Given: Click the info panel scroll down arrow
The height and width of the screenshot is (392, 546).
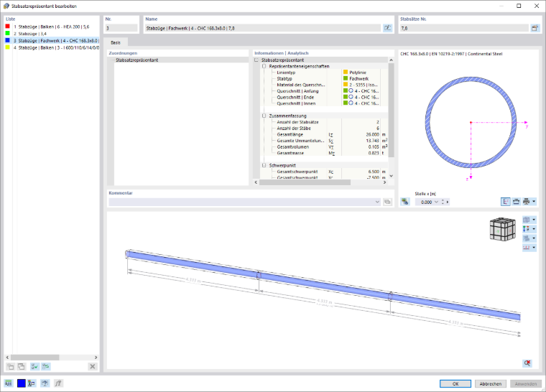Looking at the screenshot, I should pos(391,176).
